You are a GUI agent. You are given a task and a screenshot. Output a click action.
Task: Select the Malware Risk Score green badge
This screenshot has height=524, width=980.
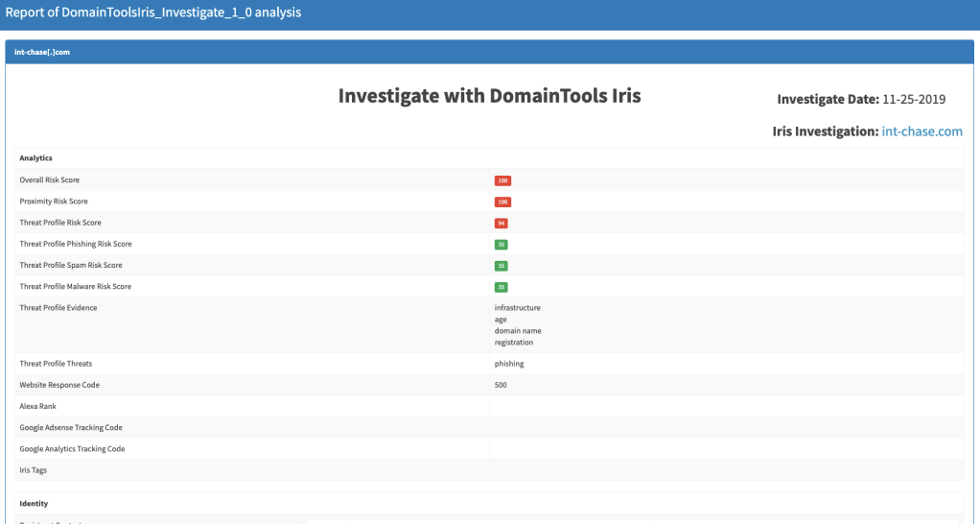(501, 287)
